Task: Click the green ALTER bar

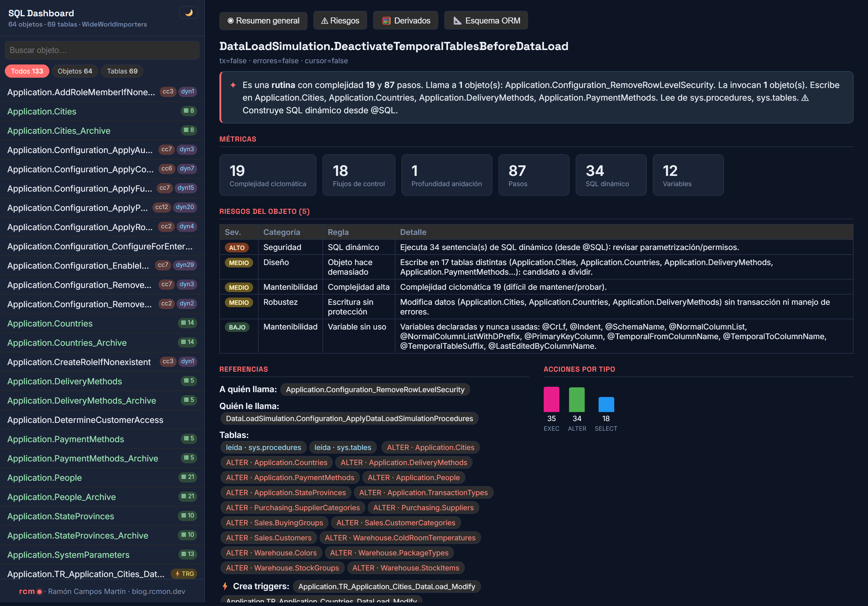Action: pos(577,399)
